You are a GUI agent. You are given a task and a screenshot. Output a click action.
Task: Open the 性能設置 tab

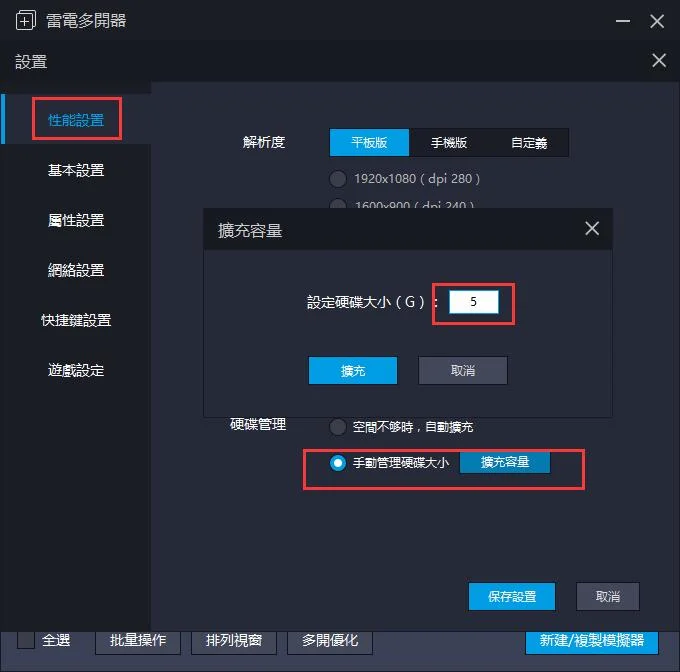click(x=76, y=120)
